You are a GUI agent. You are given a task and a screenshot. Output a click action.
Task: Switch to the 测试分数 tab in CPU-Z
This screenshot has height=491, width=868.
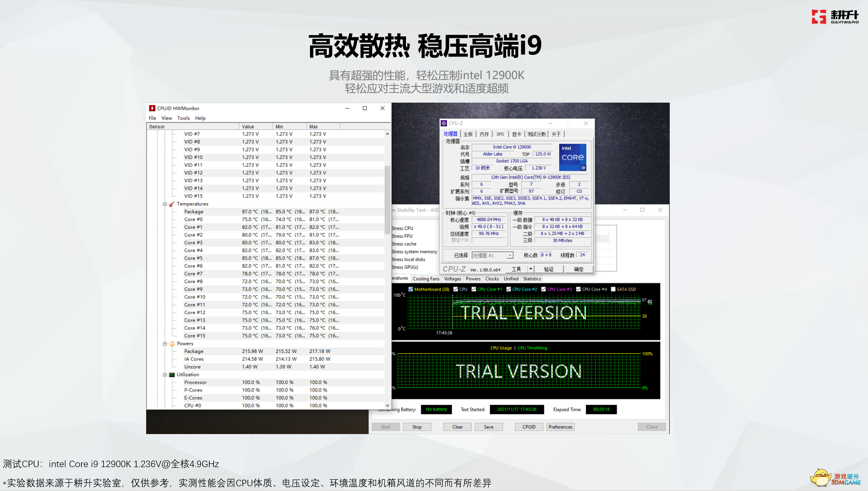(537, 134)
